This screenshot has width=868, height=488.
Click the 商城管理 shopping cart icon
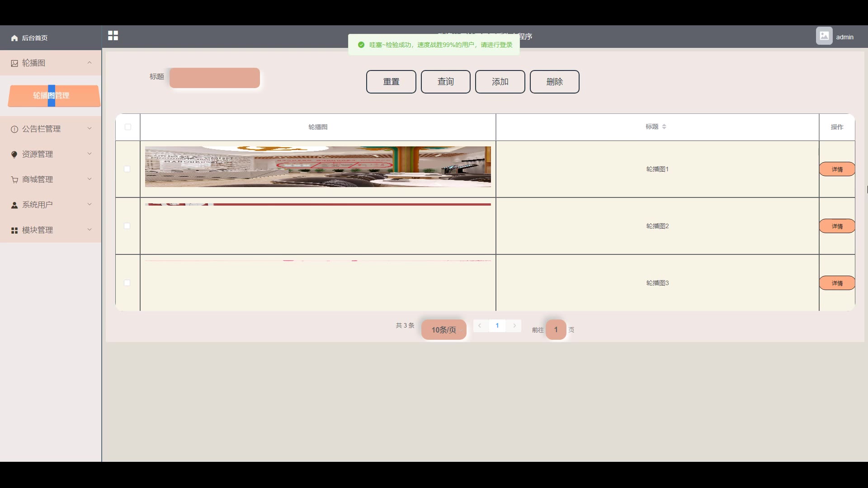[14, 180]
